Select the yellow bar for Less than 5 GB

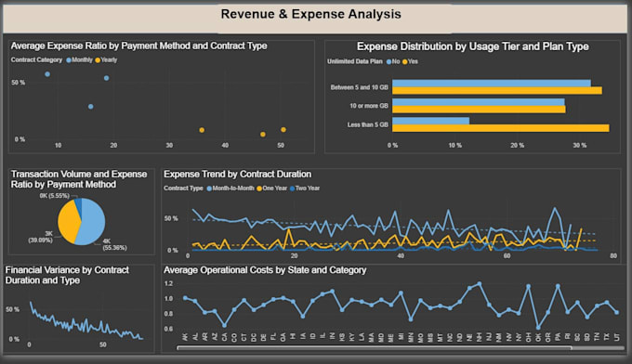click(x=501, y=128)
